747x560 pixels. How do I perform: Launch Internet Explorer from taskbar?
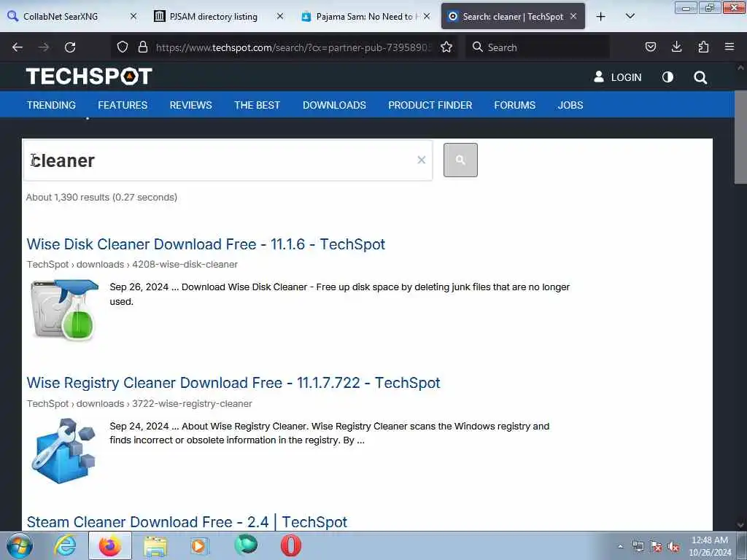click(x=65, y=545)
